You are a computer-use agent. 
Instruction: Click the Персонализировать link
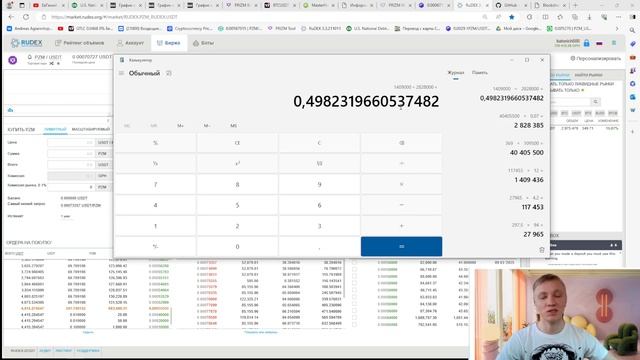click(596, 59)
